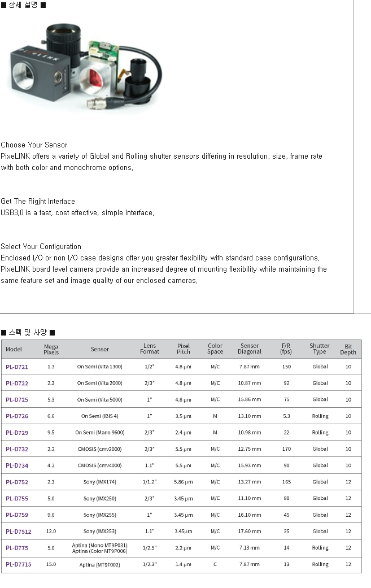Select the PL-D725 model entry
This screenshot has height=588, width=371.
(x=17, y=399)
